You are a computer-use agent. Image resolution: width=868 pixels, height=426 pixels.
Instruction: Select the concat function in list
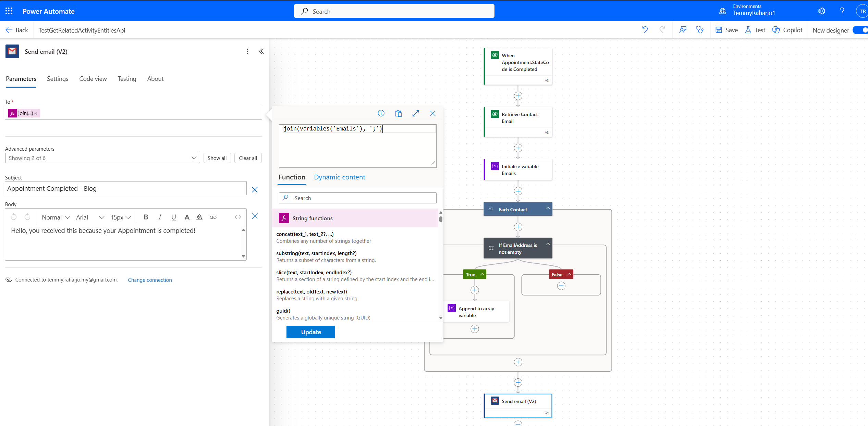355,237
